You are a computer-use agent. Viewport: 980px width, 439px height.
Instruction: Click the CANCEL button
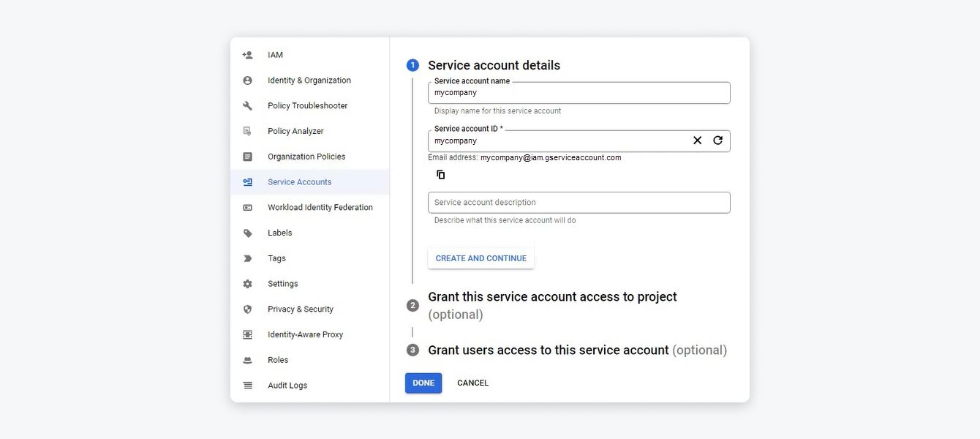click(x=472, y=382)
